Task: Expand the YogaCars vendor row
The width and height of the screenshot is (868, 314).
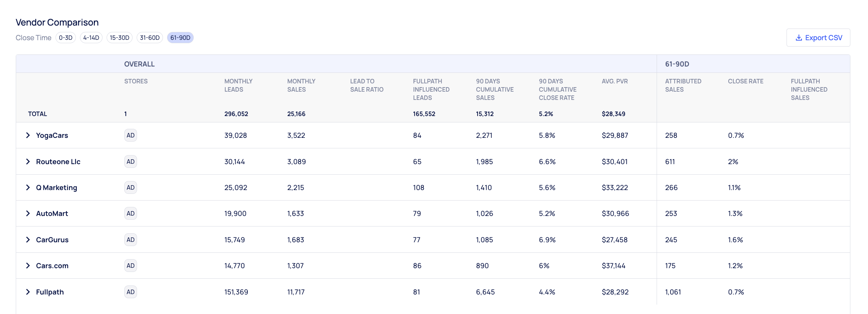Action: (x=28, y=135)
